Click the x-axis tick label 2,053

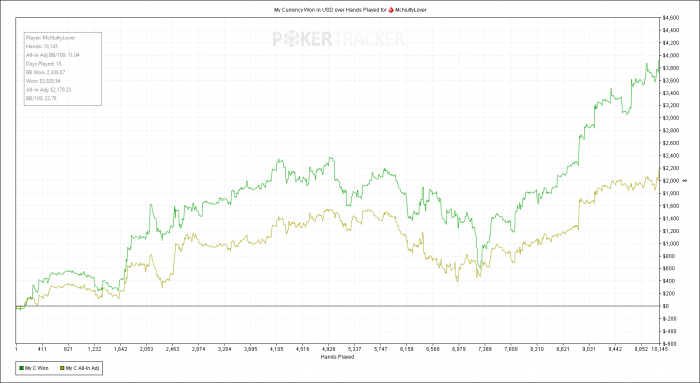[146, 349]
